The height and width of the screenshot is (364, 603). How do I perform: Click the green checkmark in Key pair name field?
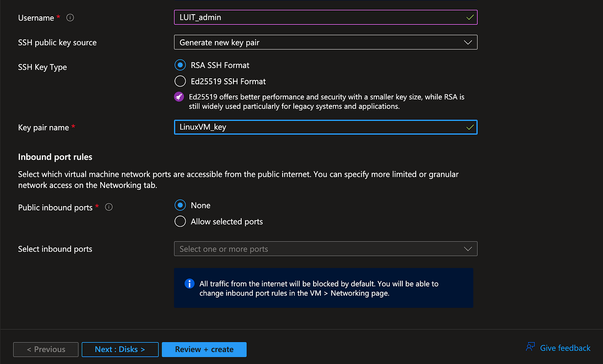click(x=470, y=127)
